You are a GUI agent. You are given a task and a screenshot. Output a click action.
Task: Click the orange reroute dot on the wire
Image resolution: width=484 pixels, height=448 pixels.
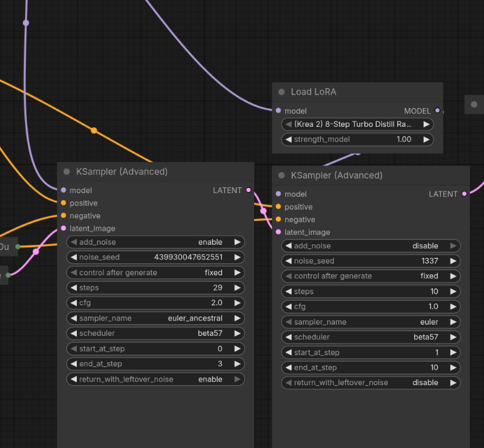94,130
